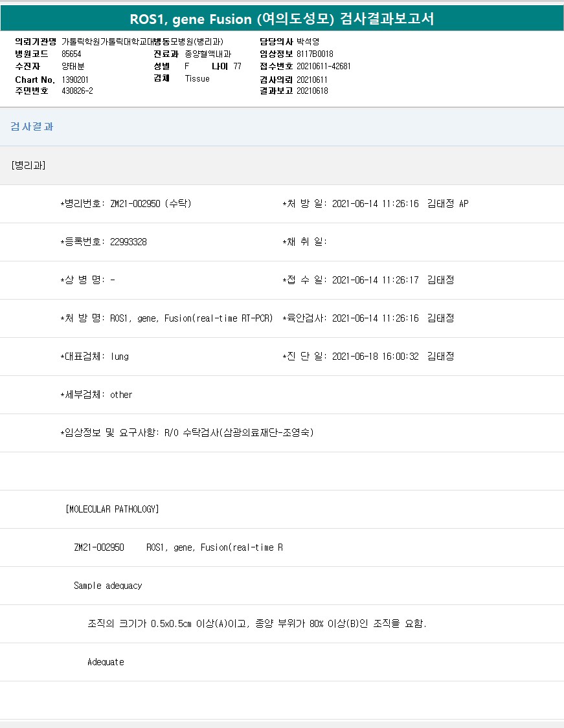Select the tissue size requirement line 0.5x0.5cm
The image size is (564, 728).
pos(257,624)
